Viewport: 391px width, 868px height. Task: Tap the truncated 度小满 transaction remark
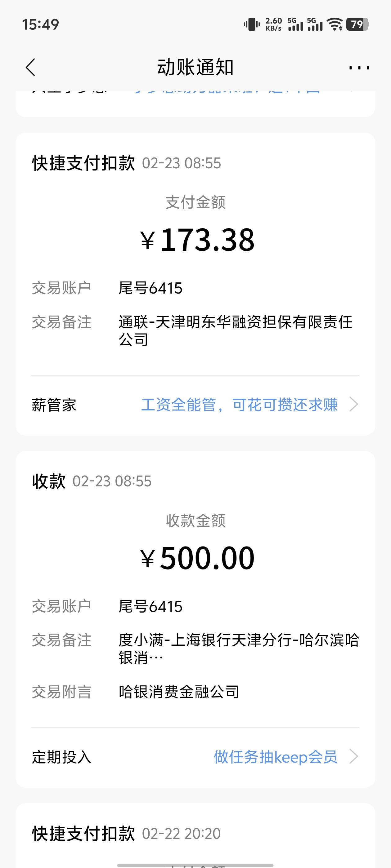(238, 648)
